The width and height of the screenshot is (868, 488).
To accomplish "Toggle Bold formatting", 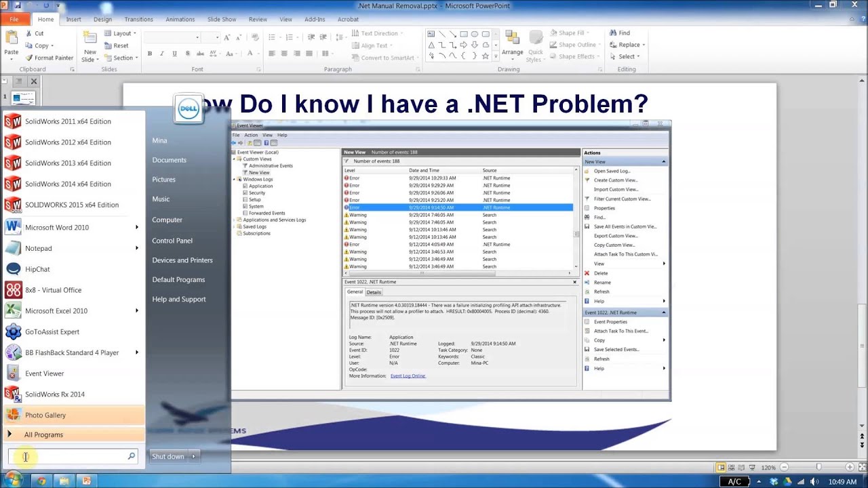I will click(x=150, y=54).
